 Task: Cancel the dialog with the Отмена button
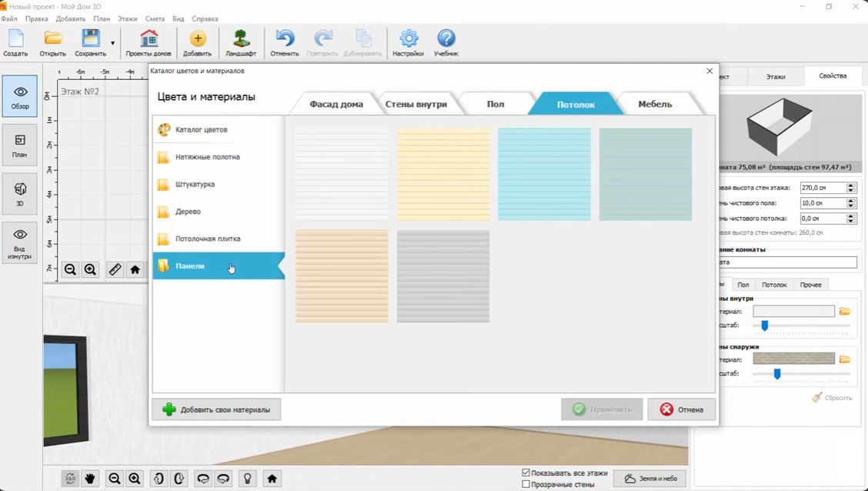coord(682,409)
